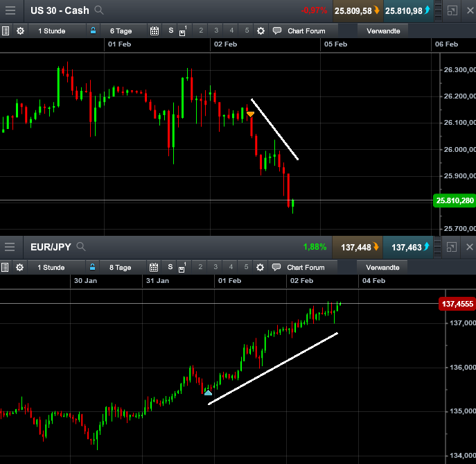Toggle the S button in the US 30 toolbar
The image size is (476, 464).
coord(170,31)
